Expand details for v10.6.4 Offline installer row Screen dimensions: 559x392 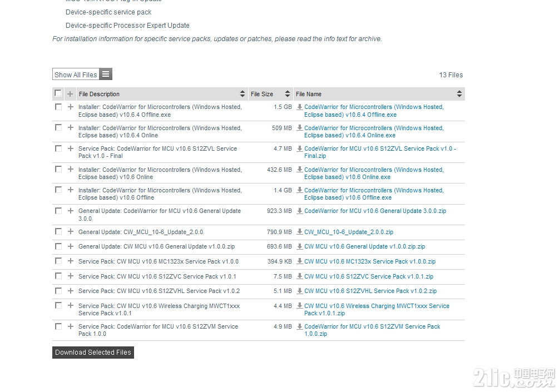pos(71,107)
